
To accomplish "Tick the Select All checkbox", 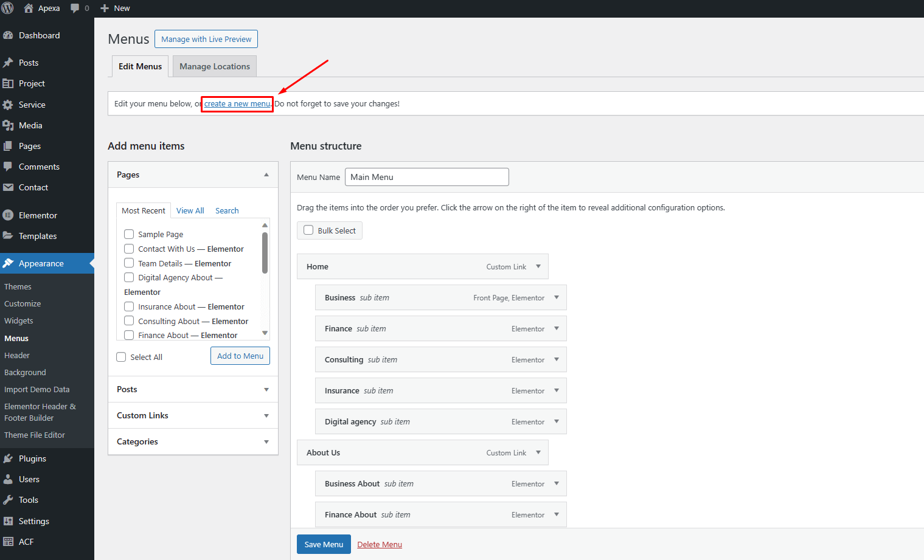I will [x=121, y=357].
